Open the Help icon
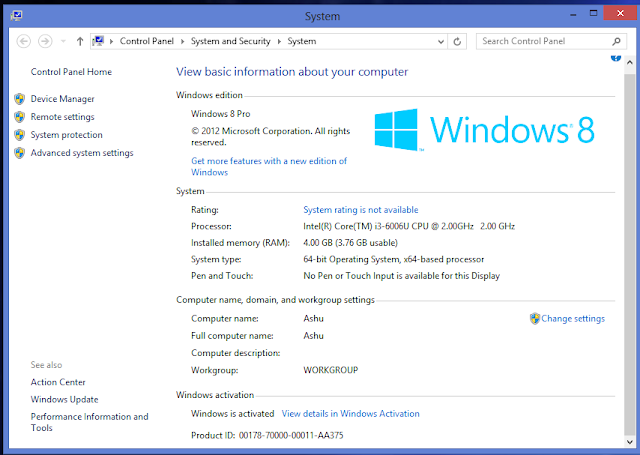Image resolution: width=640 pixels, height=455 pixels. 616,58
